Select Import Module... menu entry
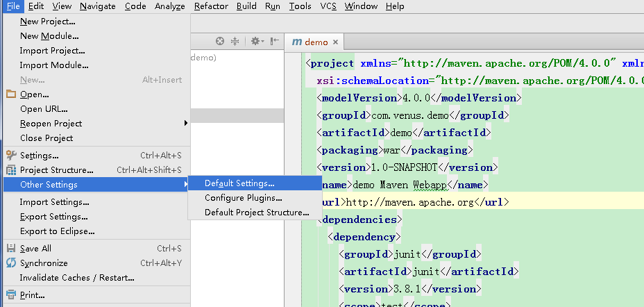This screenshot has height=307, width=644. pos(97,65)
